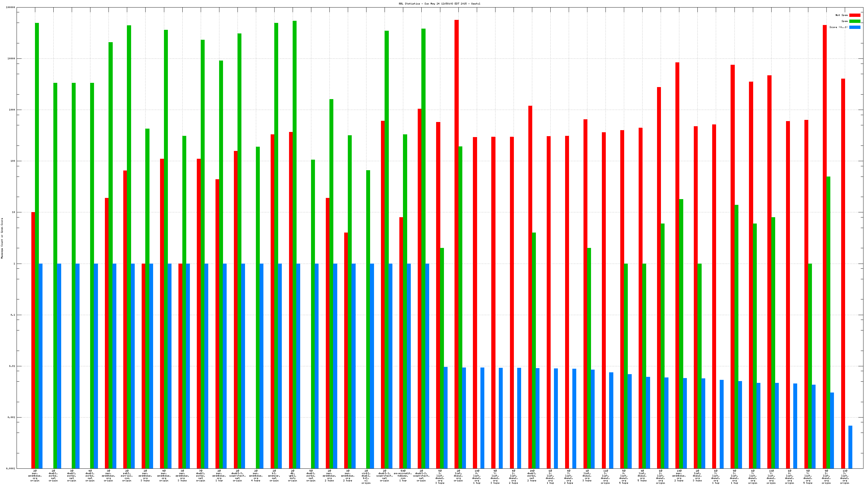Click the 0.0001 y-axis tick label
The height and width of the screenshot is (488, 868).
click(11, 468)
